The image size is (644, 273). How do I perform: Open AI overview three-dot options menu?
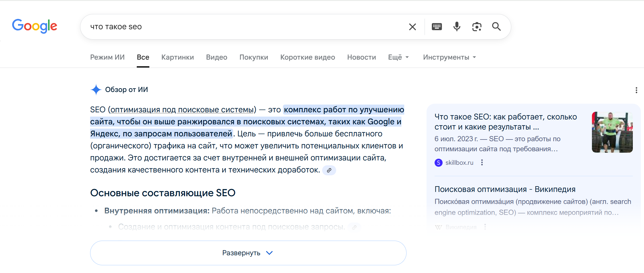636,90
